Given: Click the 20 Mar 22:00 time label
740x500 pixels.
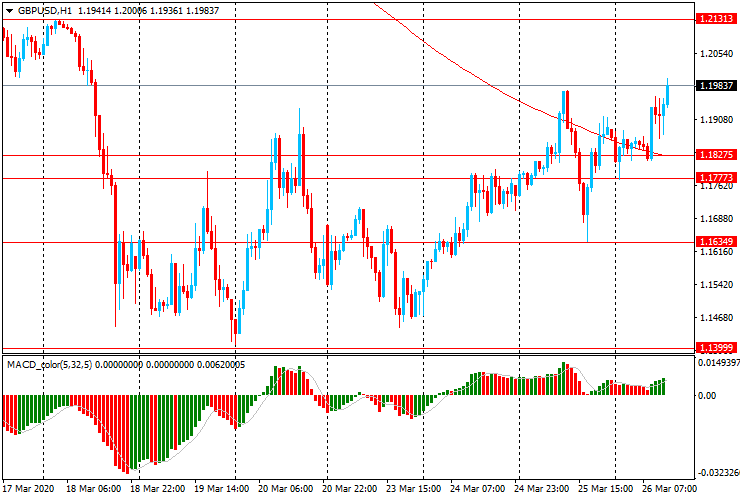Looking at the screenshot, I should coord(350,488).
